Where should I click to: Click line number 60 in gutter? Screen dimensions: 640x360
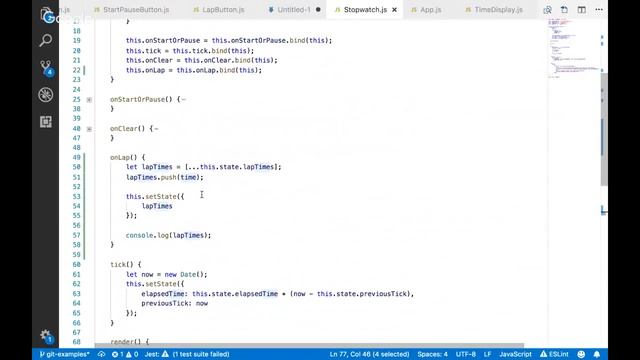coord(76,264)
